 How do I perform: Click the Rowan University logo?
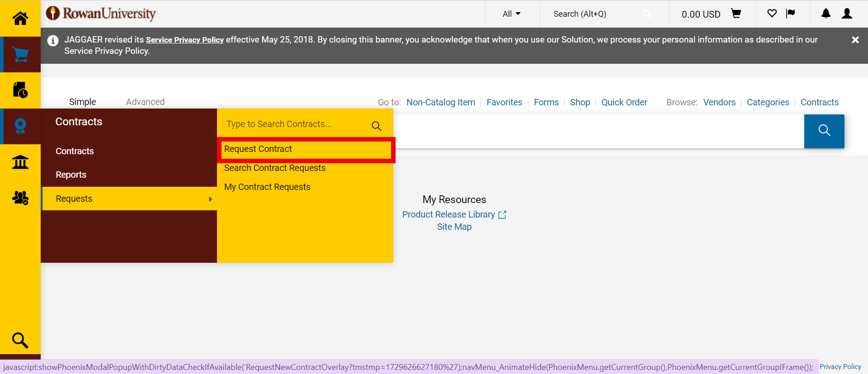101,14
